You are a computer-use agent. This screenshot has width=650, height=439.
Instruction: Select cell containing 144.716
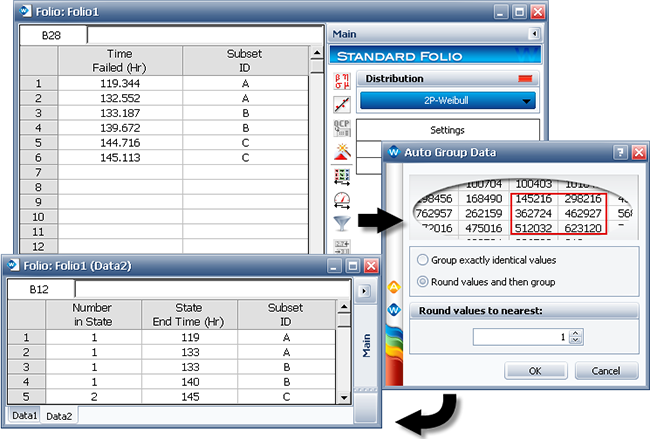point(120,143)
